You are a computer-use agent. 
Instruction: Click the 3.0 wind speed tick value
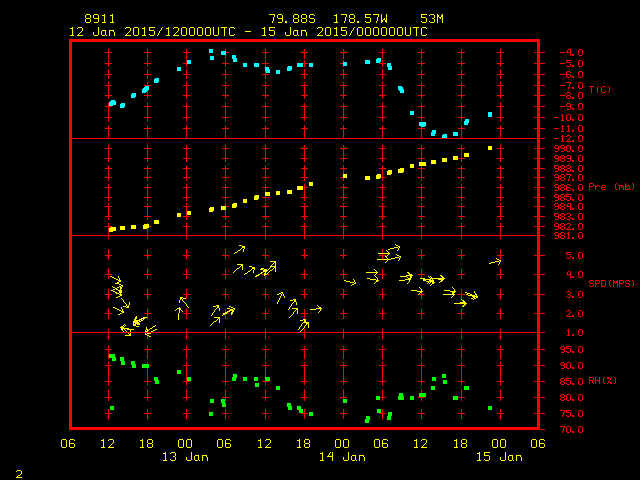click(574, 295)
